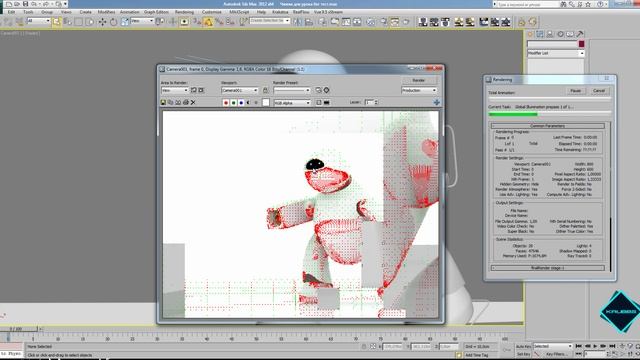The height and width of the screenshot is (360, 640).
Task: Save the image in frame window
Action: point(163,102)
